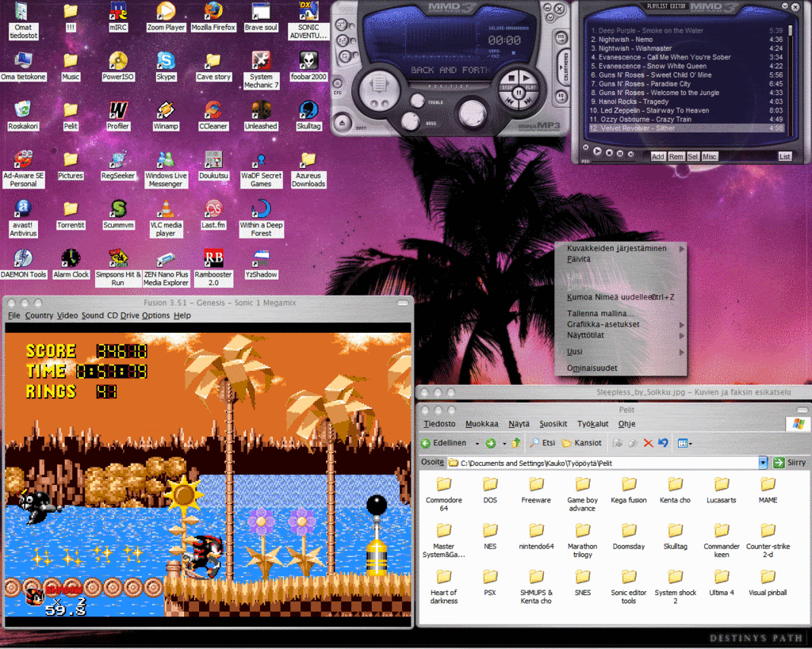The width and height of the screenshot is (812, 649).
Task: Open the Edellinen back history dropdown arrow
Action: click(477, 444)
